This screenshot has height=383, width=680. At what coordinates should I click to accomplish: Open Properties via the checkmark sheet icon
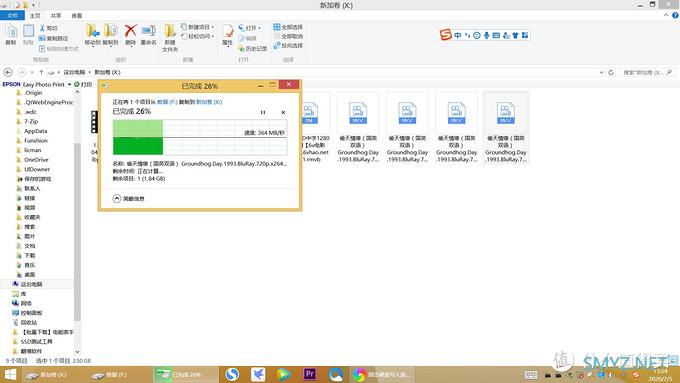(228, 31)
